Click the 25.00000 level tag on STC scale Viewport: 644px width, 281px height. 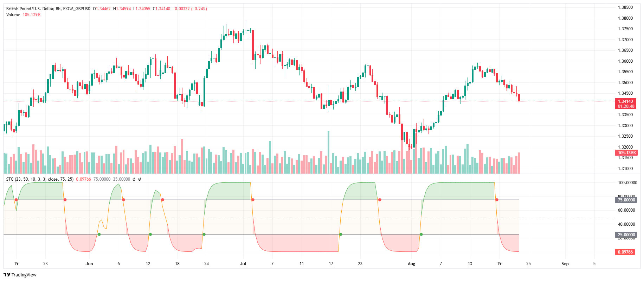626,235
